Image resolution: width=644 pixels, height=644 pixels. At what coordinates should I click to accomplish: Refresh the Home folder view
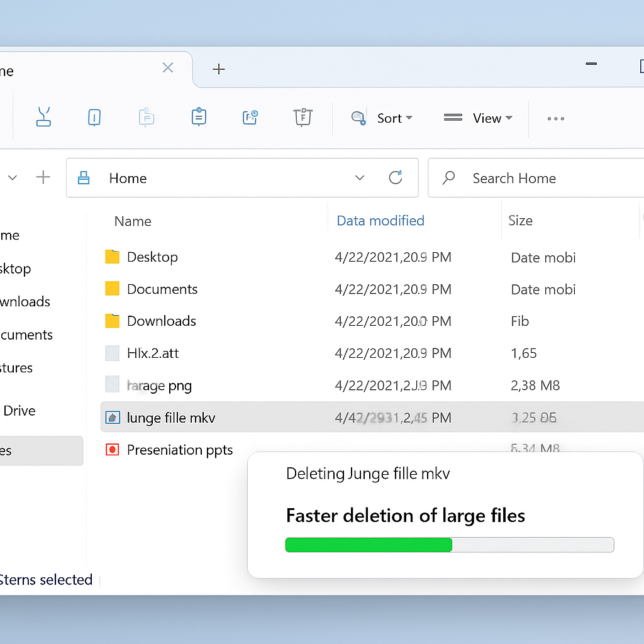click(396, 177)
